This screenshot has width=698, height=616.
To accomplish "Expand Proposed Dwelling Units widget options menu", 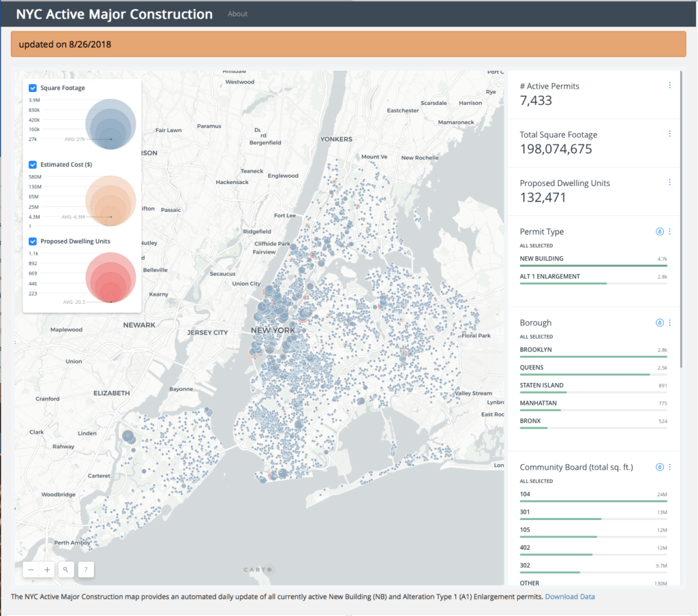I will 669,182.
